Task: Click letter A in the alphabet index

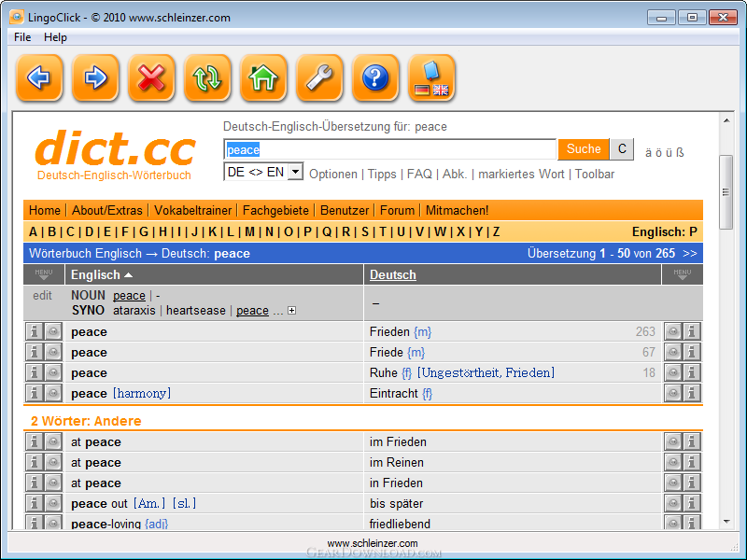Action: 33,231
